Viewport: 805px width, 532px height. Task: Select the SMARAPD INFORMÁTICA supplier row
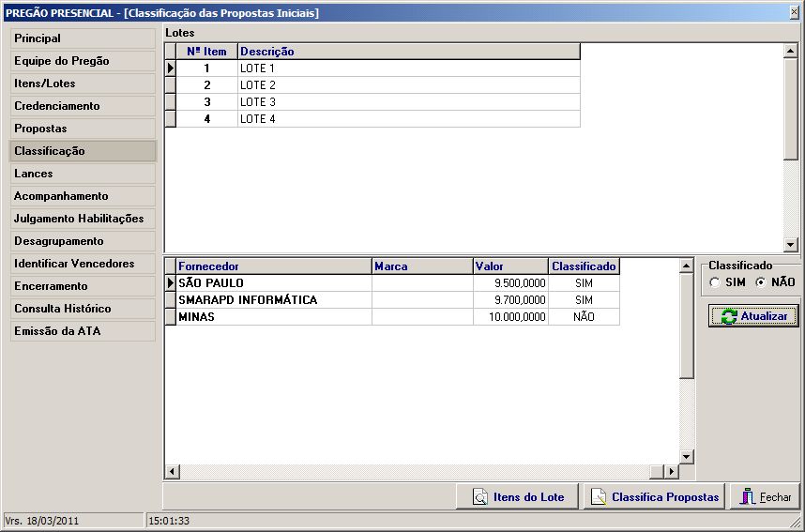(398, 300)
